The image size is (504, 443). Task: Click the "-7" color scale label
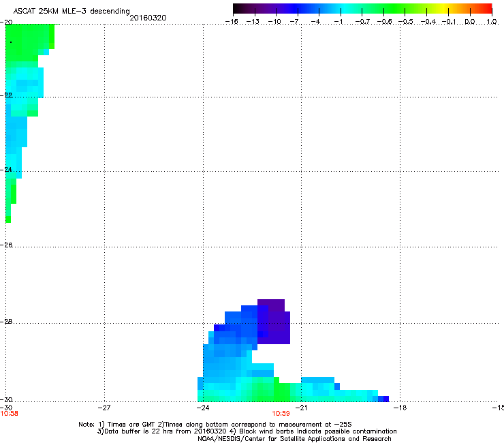pyautogui.click(x=295, y=22)
